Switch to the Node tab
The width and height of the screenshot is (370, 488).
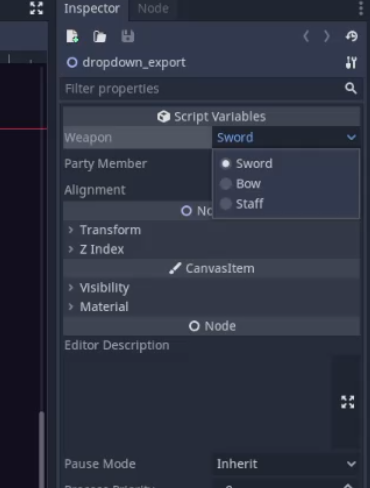point(153,9)
